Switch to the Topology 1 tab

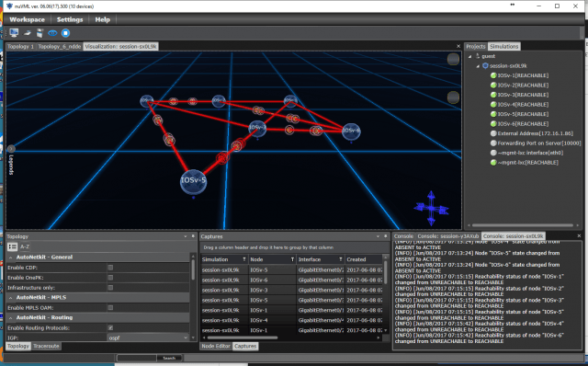[20, 47]
